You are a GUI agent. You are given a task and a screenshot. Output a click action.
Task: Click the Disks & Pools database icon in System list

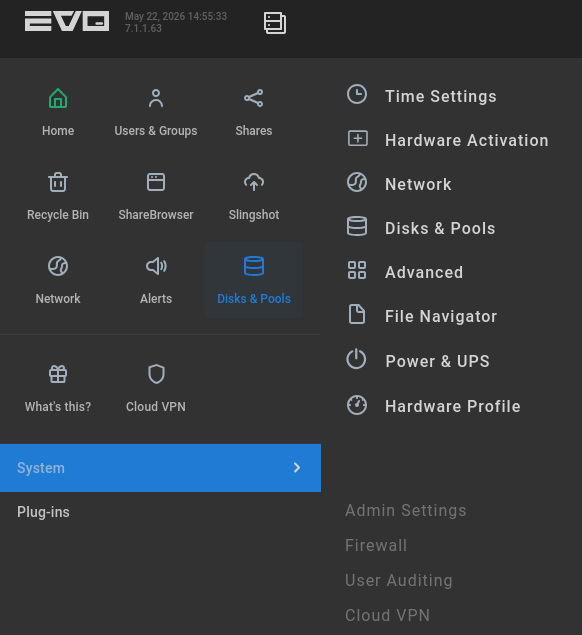pos(357,226)
